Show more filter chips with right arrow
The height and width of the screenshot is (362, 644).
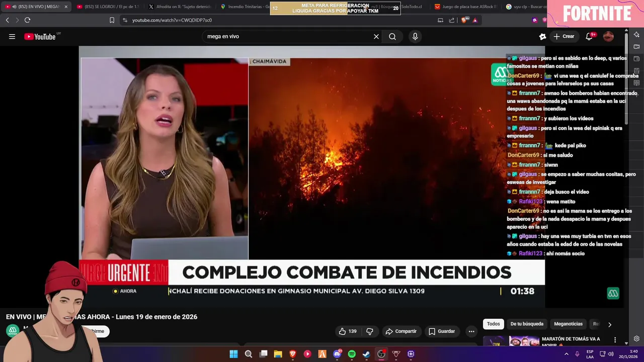click(610, 325)
